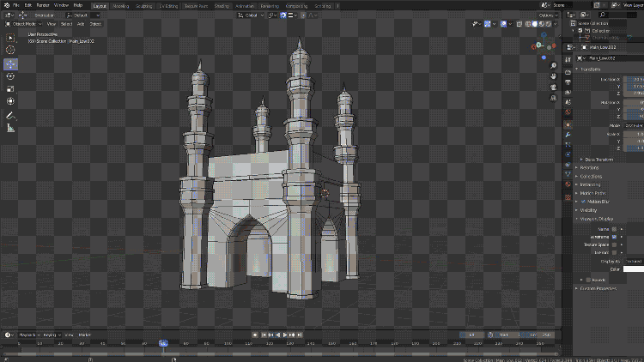
Task: Click the timeline Start frame field
Action: pyautogui.click(x=507, y=335)
